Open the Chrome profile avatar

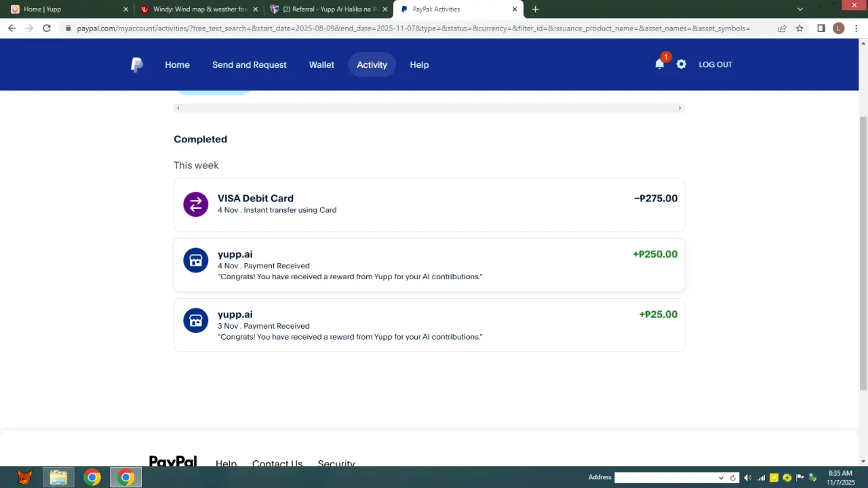tap(839, 28)
